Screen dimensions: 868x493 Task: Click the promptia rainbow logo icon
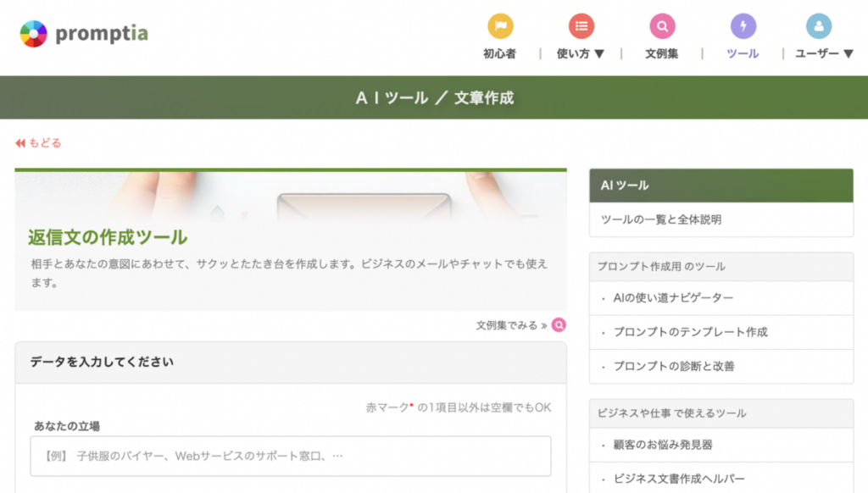coord(33,34)
